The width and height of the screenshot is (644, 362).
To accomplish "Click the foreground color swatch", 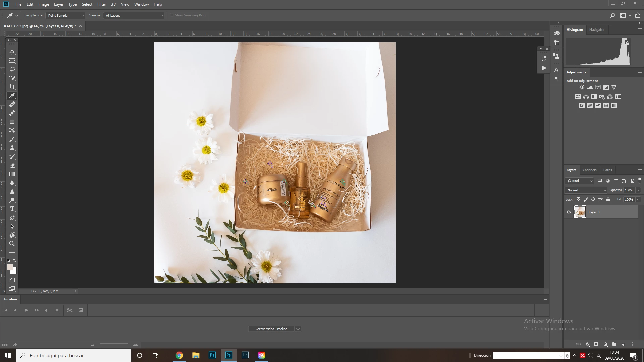I will pyautogui.click(x=10, y=267).
